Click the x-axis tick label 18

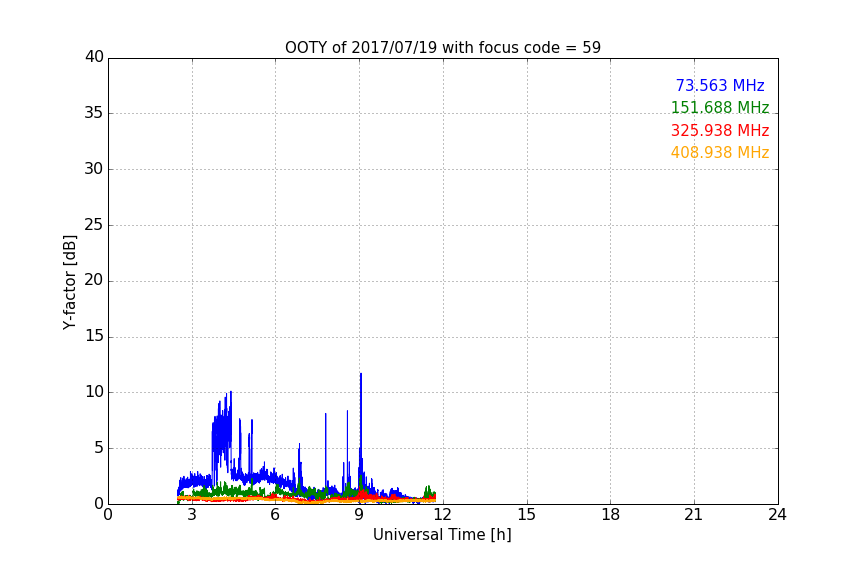[611, 515]
